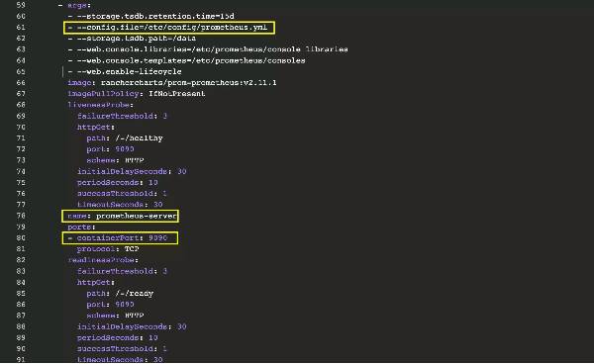This screenshot has height=364, width=594.
Task: Click the highlighted --config.file argument line
Action: 169,28
